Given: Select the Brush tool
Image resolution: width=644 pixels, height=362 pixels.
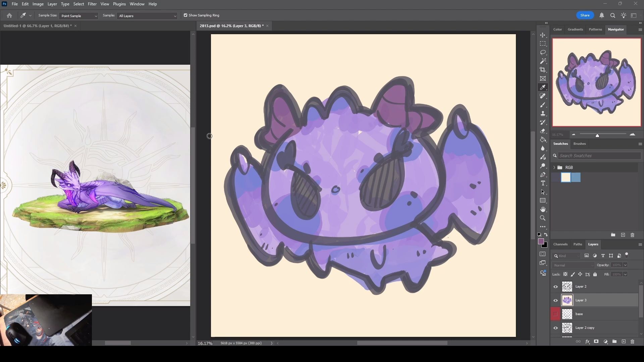Looking at the screenshot, I should (543, 105).
